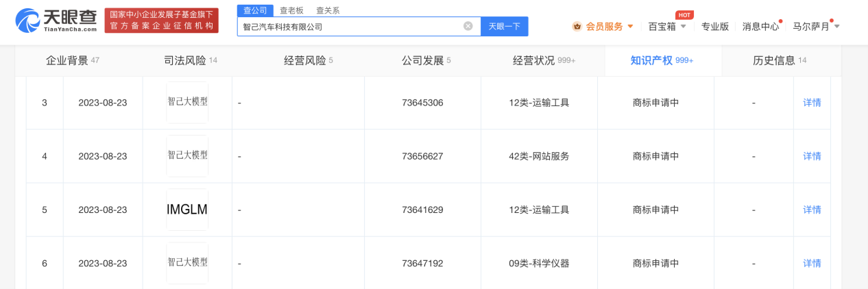Click the company name search field

click(350, 26)
